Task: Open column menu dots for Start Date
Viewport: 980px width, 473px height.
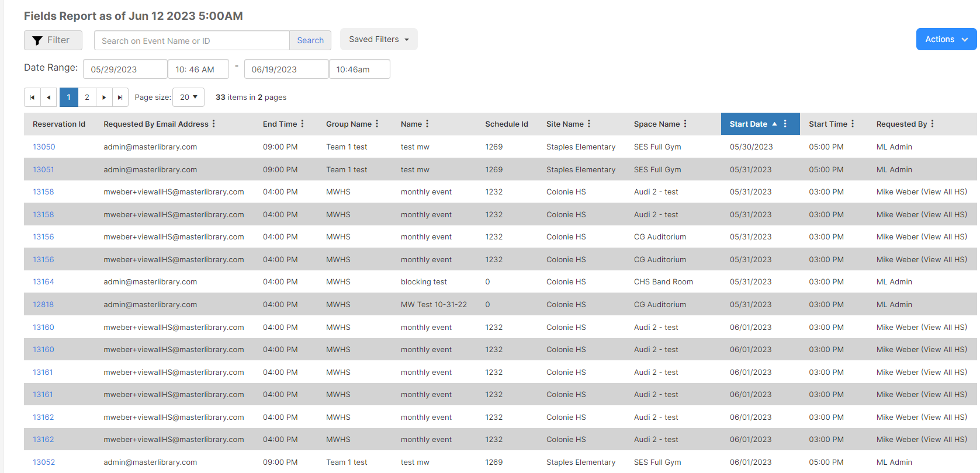Action: [785, 124]
